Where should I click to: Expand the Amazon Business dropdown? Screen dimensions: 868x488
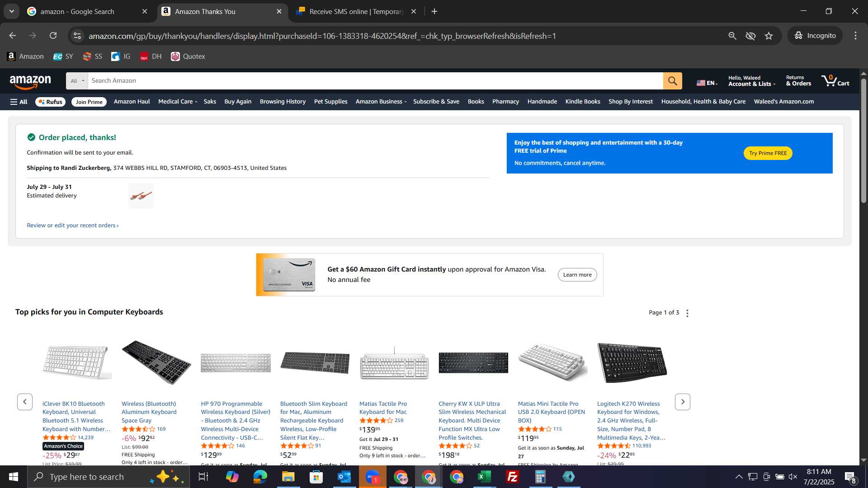click(x=381, y=102)
